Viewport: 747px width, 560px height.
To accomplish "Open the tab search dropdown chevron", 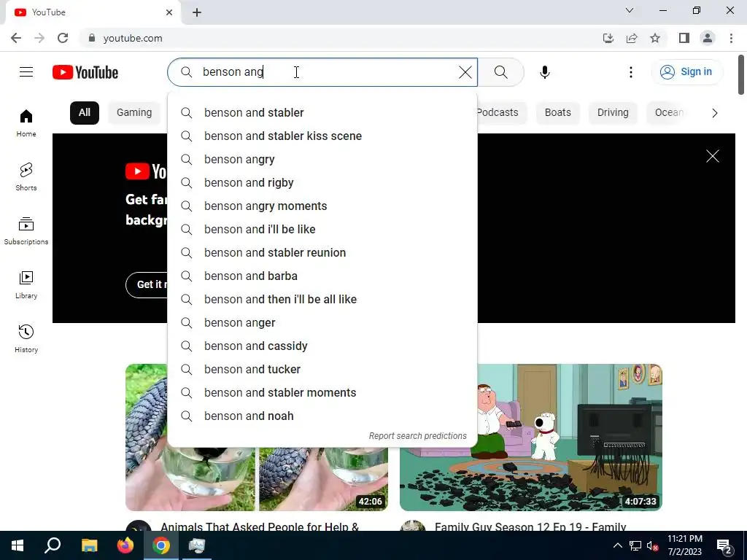I will click(x=630, y=10).
